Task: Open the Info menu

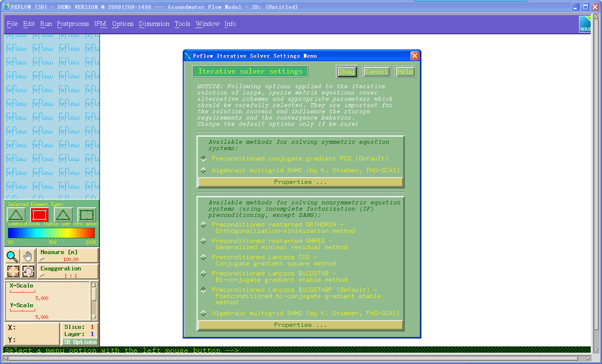Action: [230, 24]
